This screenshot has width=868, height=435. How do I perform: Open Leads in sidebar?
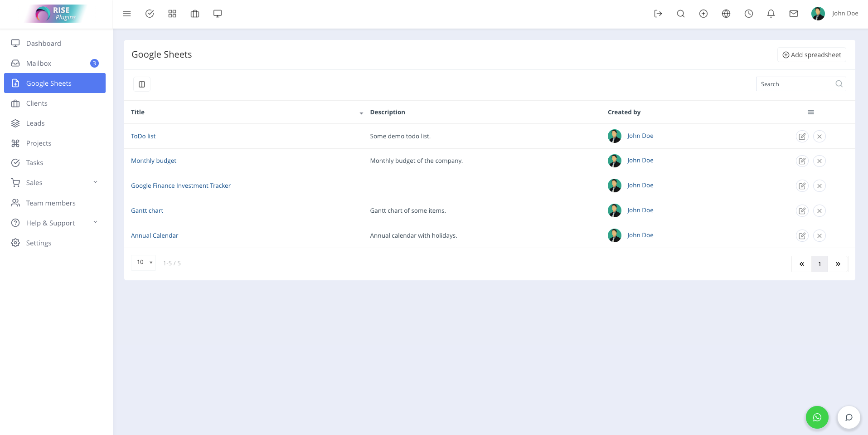[55, 123]
